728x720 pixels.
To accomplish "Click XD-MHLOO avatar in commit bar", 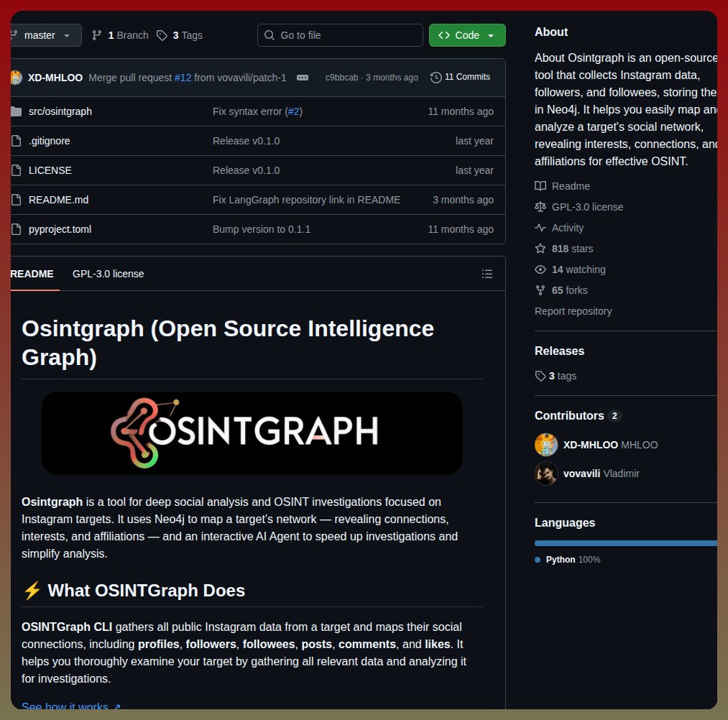I will pos(16,78).
